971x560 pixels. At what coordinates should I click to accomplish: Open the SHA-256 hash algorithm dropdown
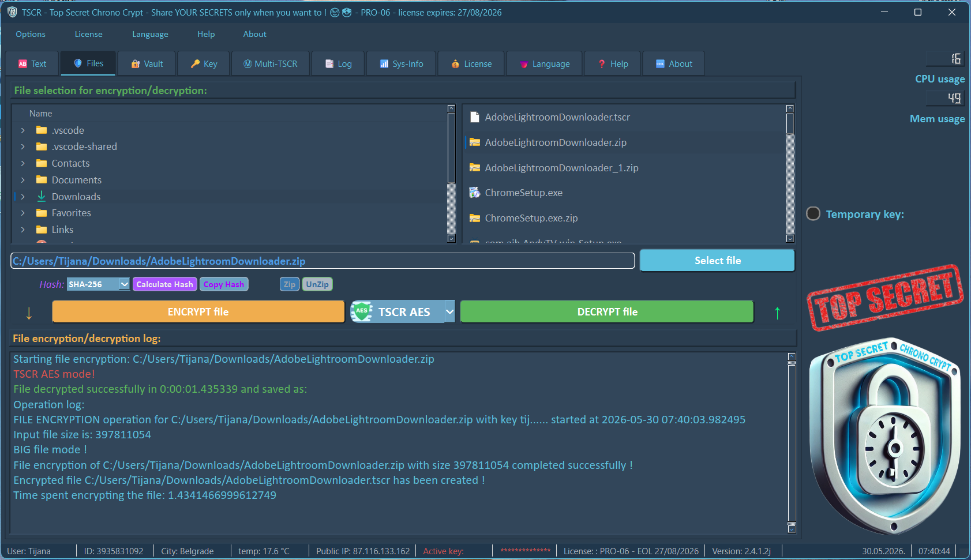[124, 284]
